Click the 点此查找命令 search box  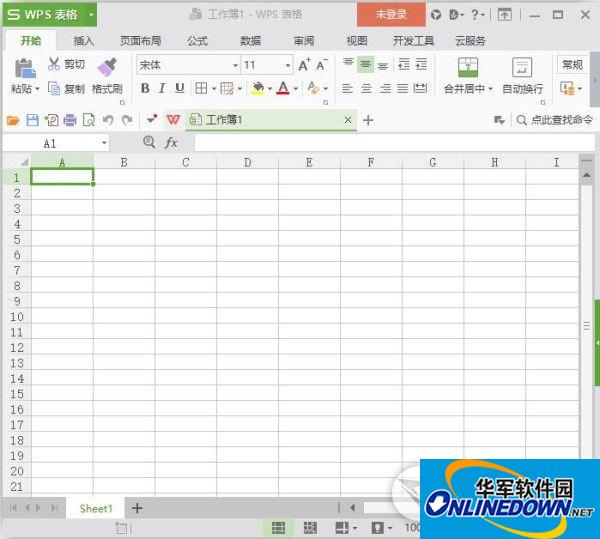click(554, 120)
